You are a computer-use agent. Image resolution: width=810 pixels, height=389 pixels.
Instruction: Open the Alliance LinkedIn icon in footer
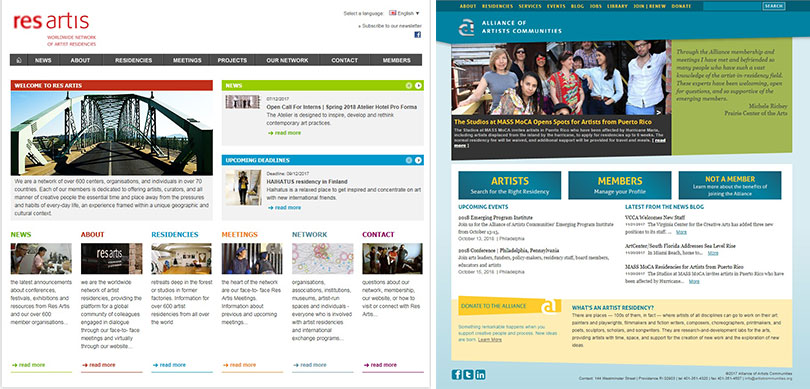pyautogui.click(x=480, y=375)
